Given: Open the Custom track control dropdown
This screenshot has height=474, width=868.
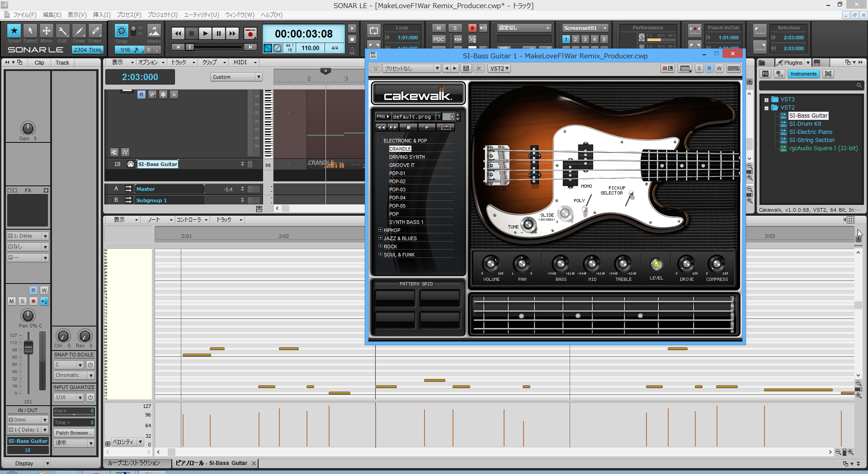Looking at the screenshot, I should tap(236, 77).
